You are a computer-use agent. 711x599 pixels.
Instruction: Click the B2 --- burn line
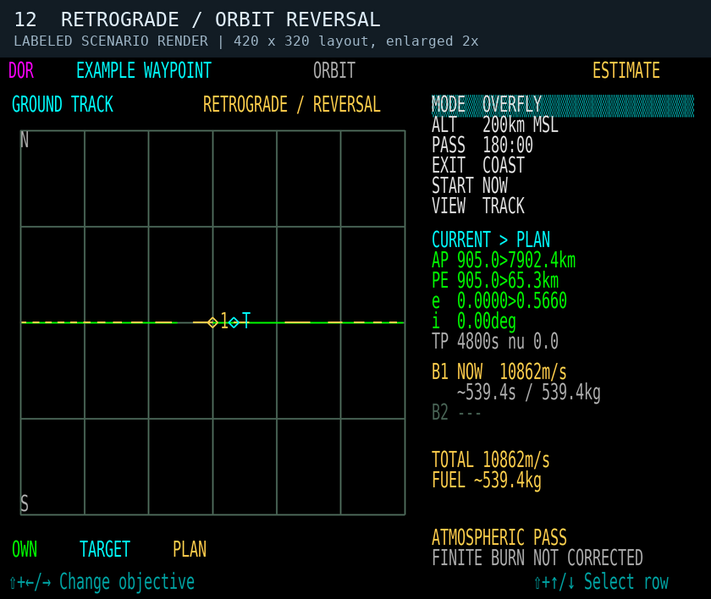(x=456, y=413)
